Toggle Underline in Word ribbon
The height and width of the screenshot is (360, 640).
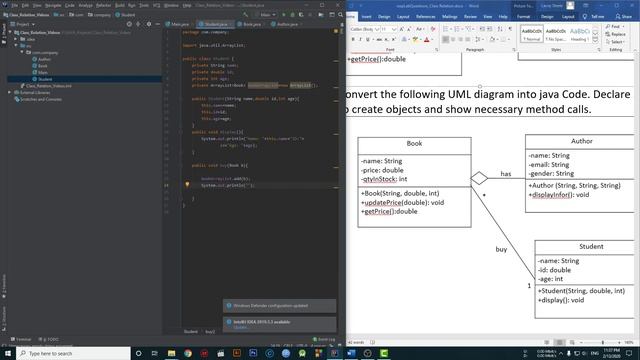tap(368, 40)
